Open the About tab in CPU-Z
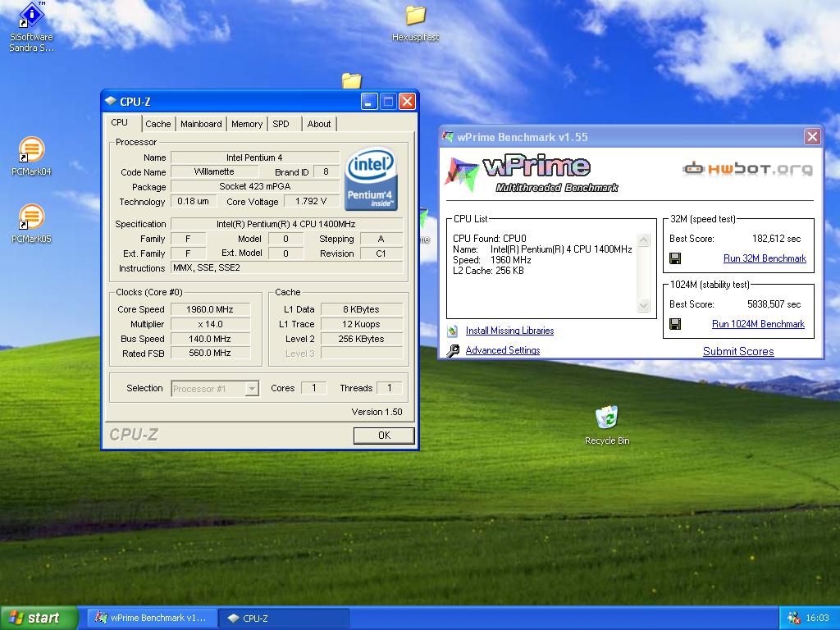This screenshot has height=630, width=840. click(x=319, y=124)
